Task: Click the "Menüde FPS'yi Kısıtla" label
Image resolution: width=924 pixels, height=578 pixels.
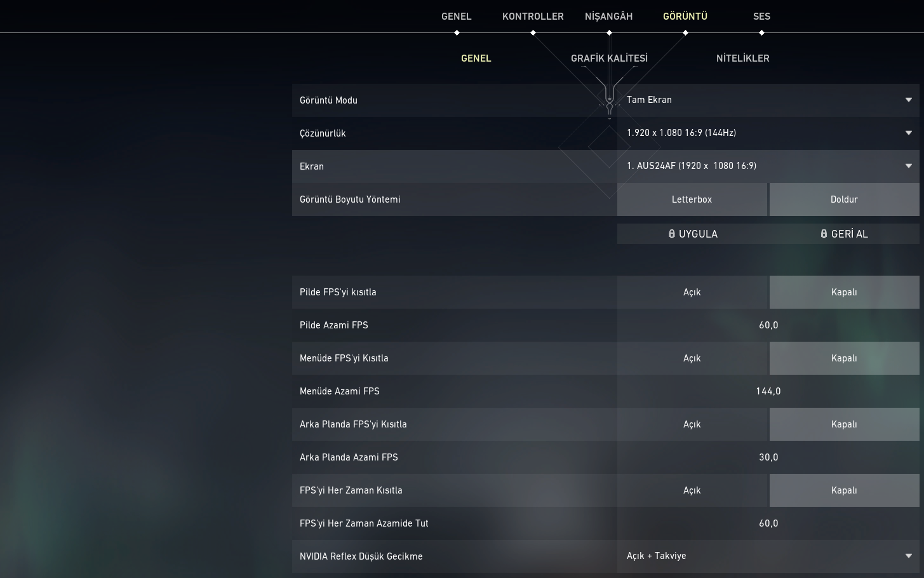Action: [x=344, y=358]
